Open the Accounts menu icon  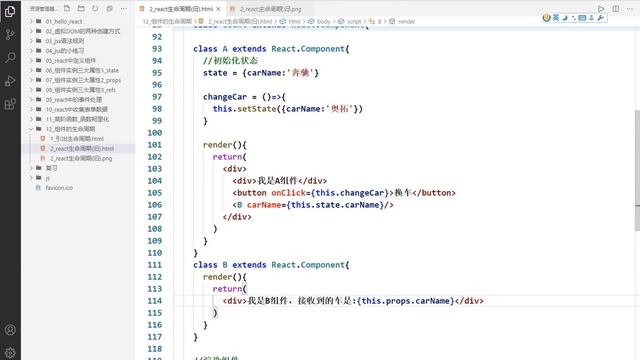[10, 329]
